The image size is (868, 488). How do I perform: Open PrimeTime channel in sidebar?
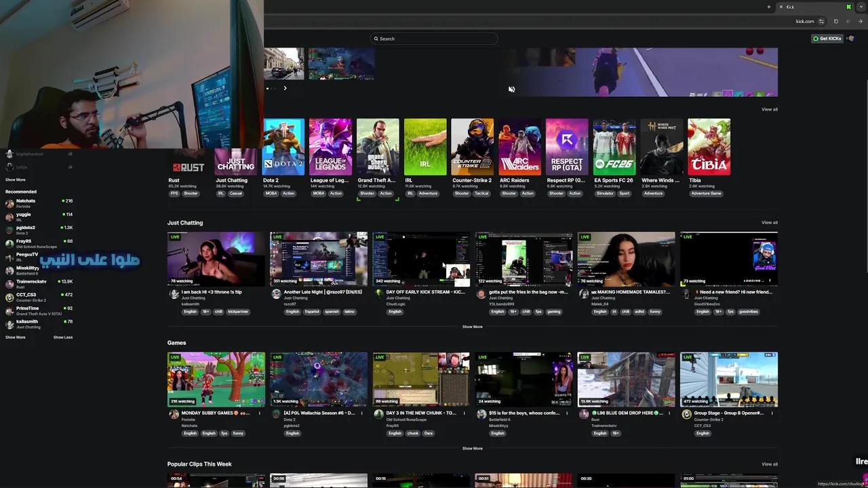pos(39,310)
